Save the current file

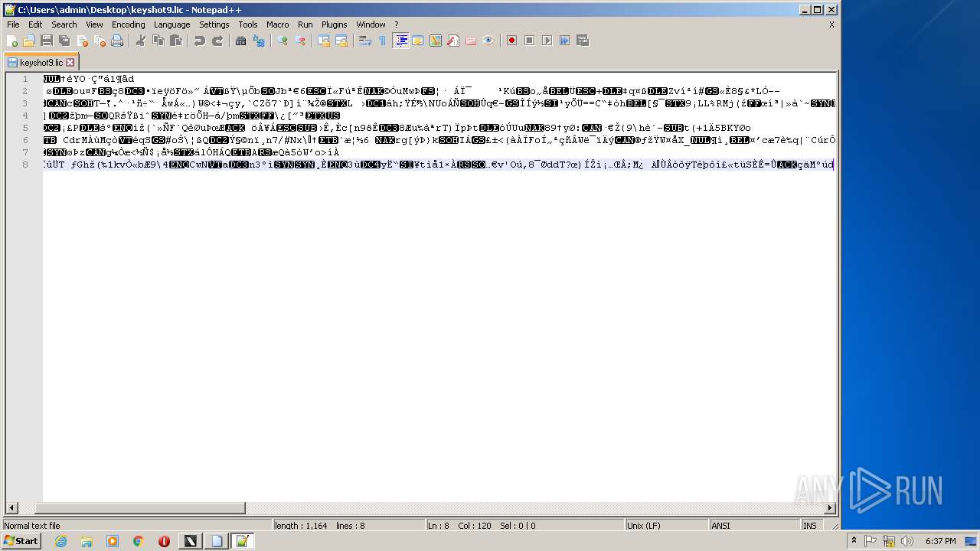[47, 41]
